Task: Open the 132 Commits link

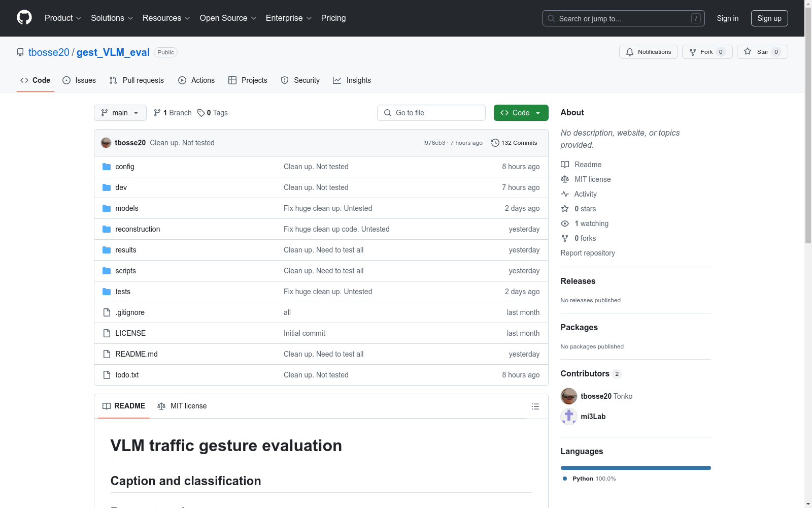Action: coord(514,143)
